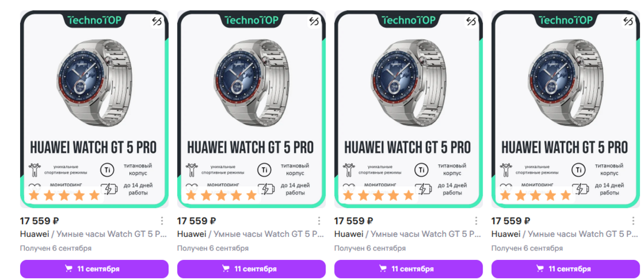Image resolution: width=644 pixels, height=280 pixels.
Task: Open the second product's Huawei Умные часы title link
Action: tap(251, 234)
